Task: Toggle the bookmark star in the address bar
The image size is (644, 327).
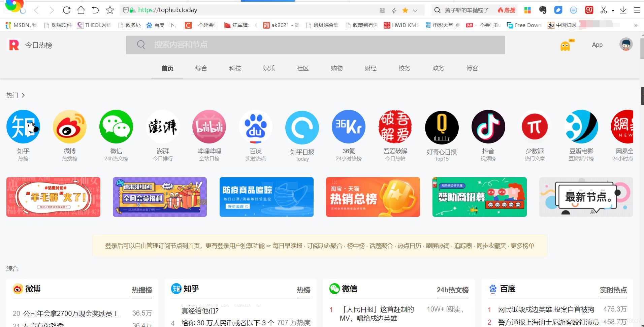Action: [x=109, y=10]
